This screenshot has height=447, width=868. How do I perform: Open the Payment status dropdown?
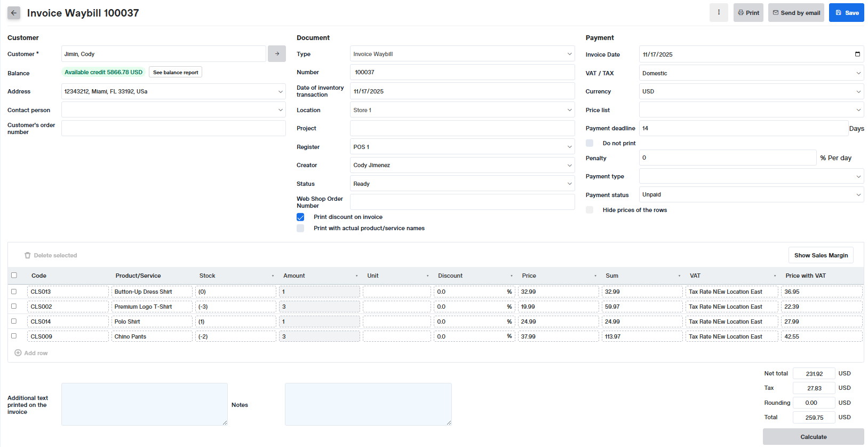752,194
